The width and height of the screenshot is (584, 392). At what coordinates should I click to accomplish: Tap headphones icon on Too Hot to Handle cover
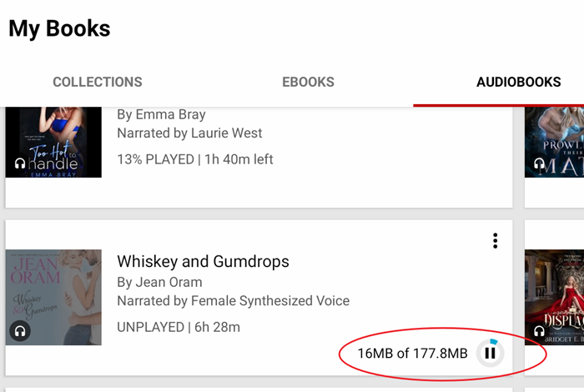(20, 163)
